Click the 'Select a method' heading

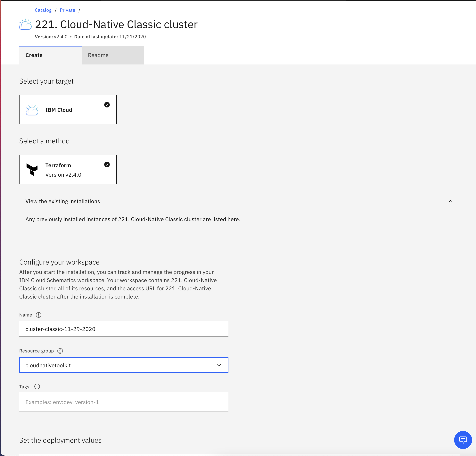[x=44, y=141]
